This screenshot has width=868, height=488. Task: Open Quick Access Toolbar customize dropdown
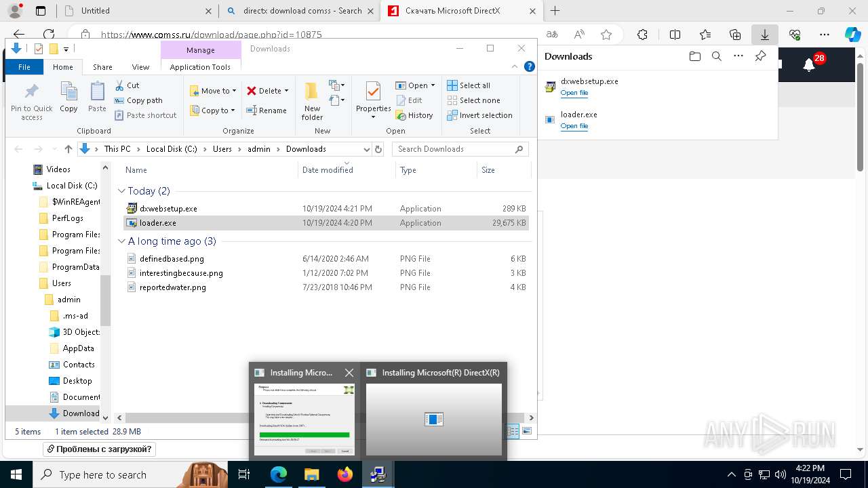66,49
